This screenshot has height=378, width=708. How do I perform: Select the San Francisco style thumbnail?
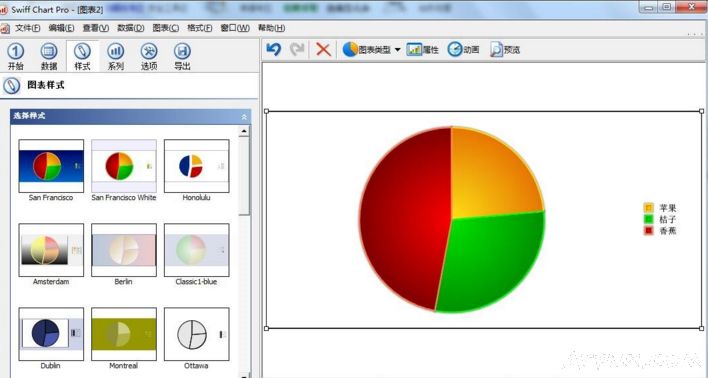[51, 166]
